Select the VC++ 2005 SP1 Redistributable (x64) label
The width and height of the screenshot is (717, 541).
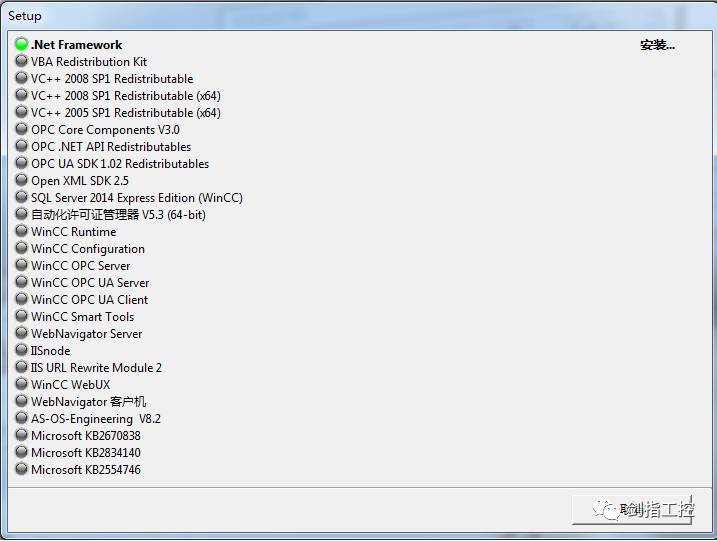(x=126, y=113)
